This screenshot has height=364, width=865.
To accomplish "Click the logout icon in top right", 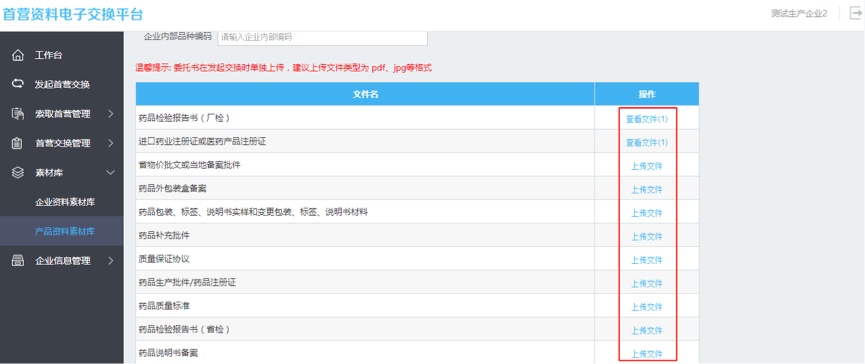I will (x=856, y=14).
